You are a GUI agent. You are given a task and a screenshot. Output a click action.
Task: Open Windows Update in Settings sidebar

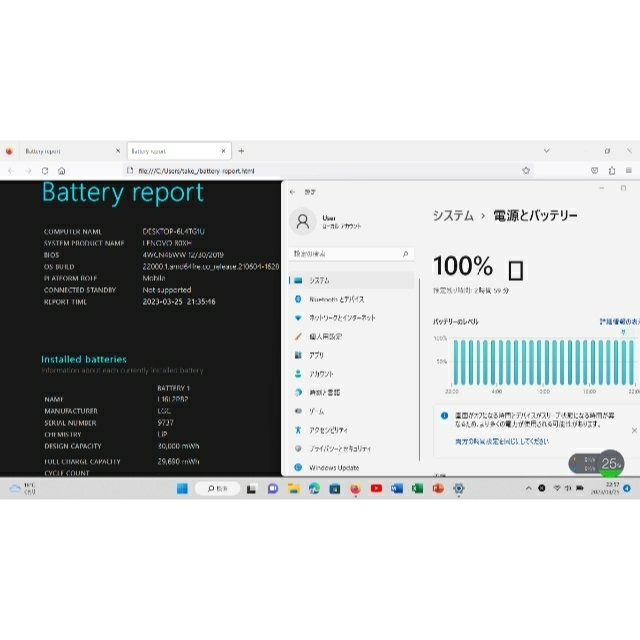352,467
